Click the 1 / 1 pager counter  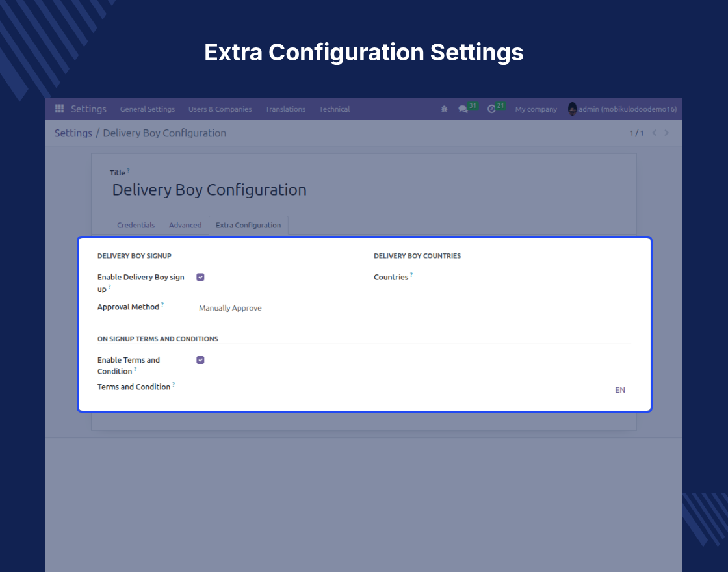coord(636,133)
